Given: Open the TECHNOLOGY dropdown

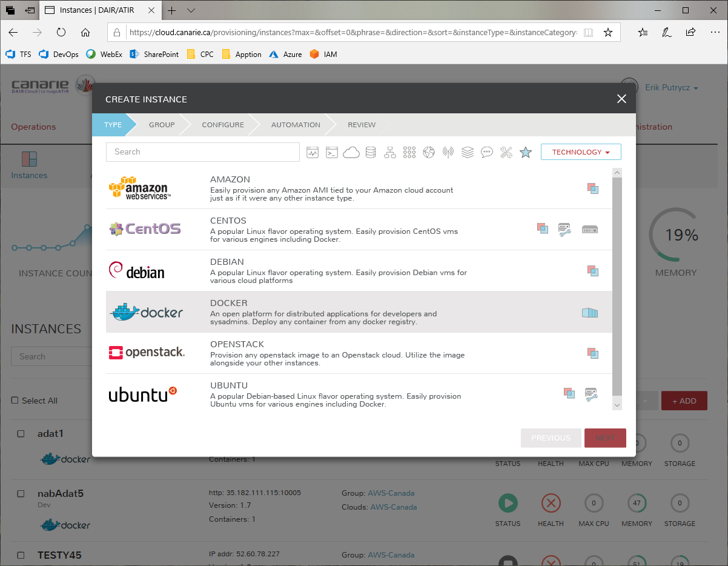Looking at the screenshot, I should click(580, 152).
